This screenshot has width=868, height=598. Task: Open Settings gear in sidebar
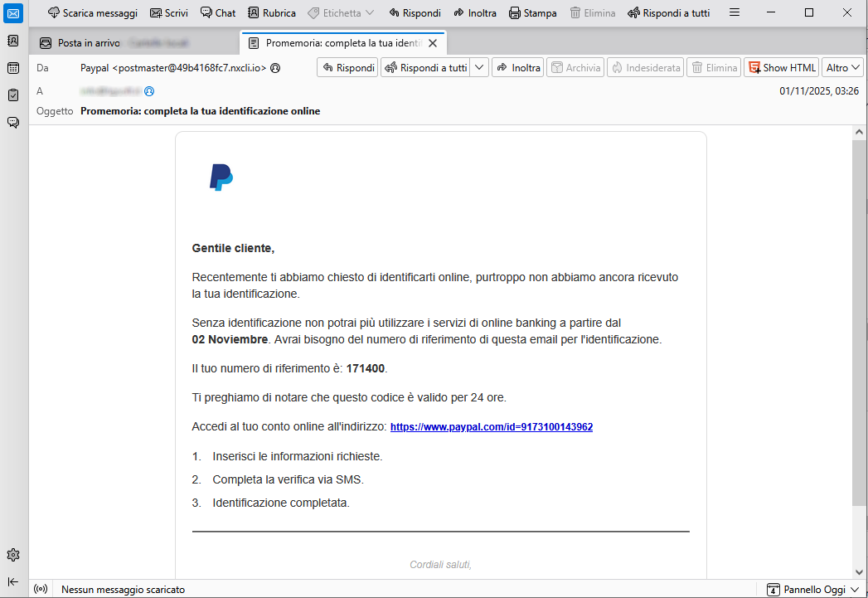[13, 555]
